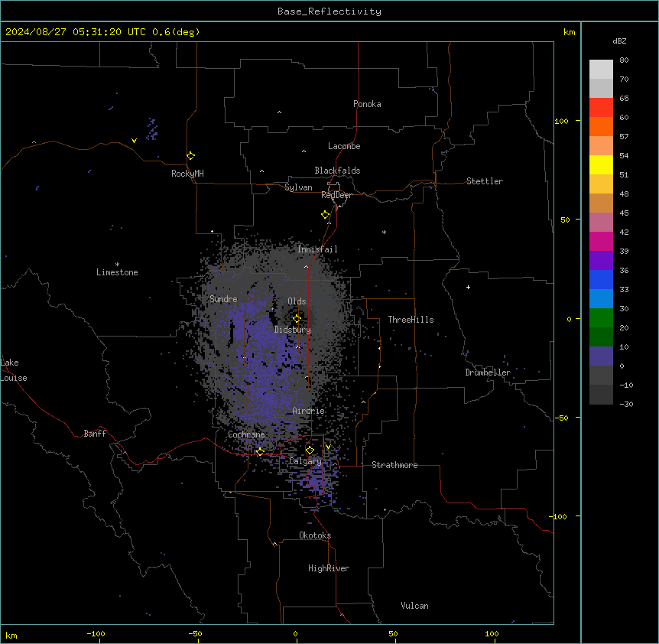Viewport: 659px width, 644px height.
Task: Click the Banff town label
Action: point(95,434)
